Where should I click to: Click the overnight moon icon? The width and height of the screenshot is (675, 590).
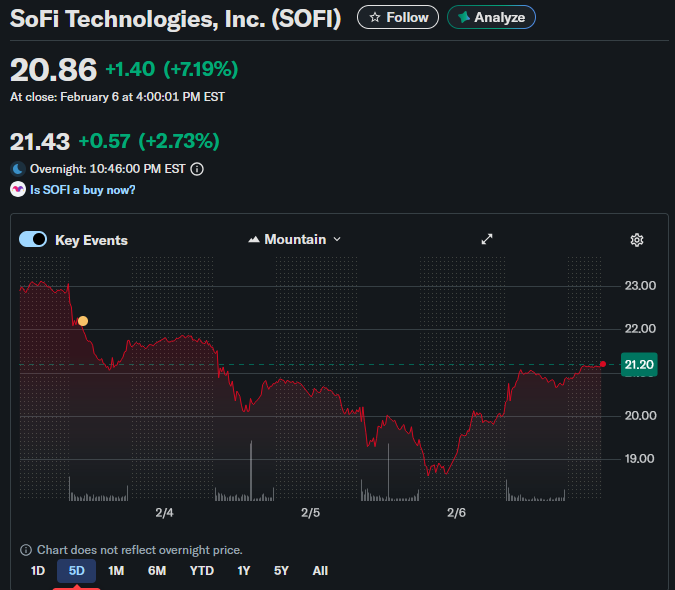coord(18,169)
